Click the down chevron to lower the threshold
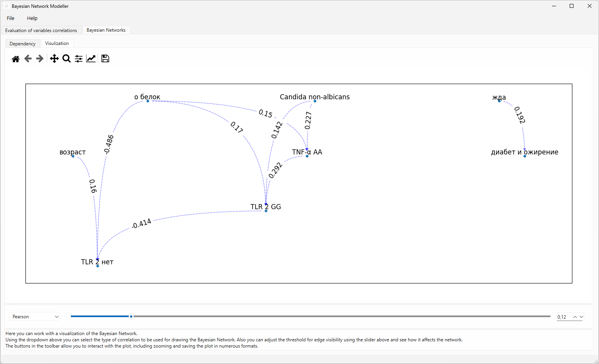 pyautogui.click(x=581, y=317)
